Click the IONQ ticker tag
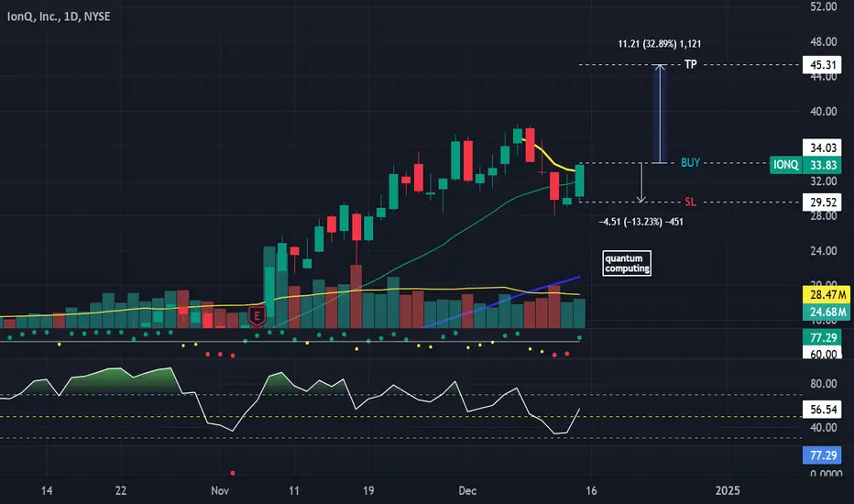 785,165
